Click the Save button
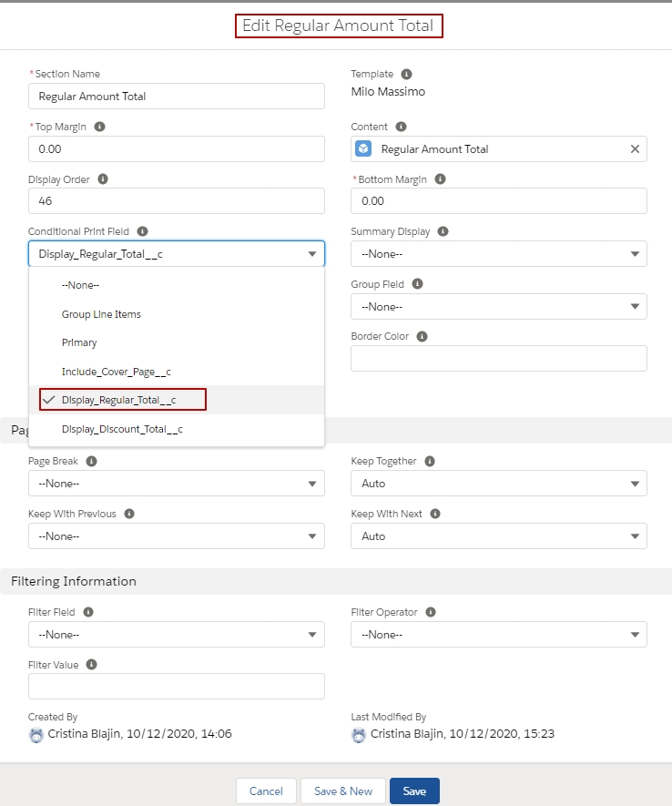This screenshot has height=806, width=672. click(x=414, y=791)
